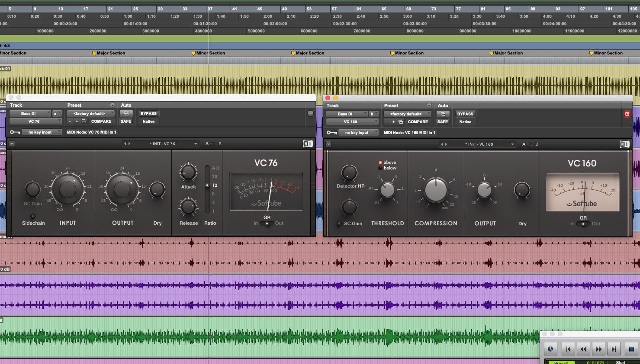Switch the VC 160 GR meter In/Out toggle

tap(583, 224)
